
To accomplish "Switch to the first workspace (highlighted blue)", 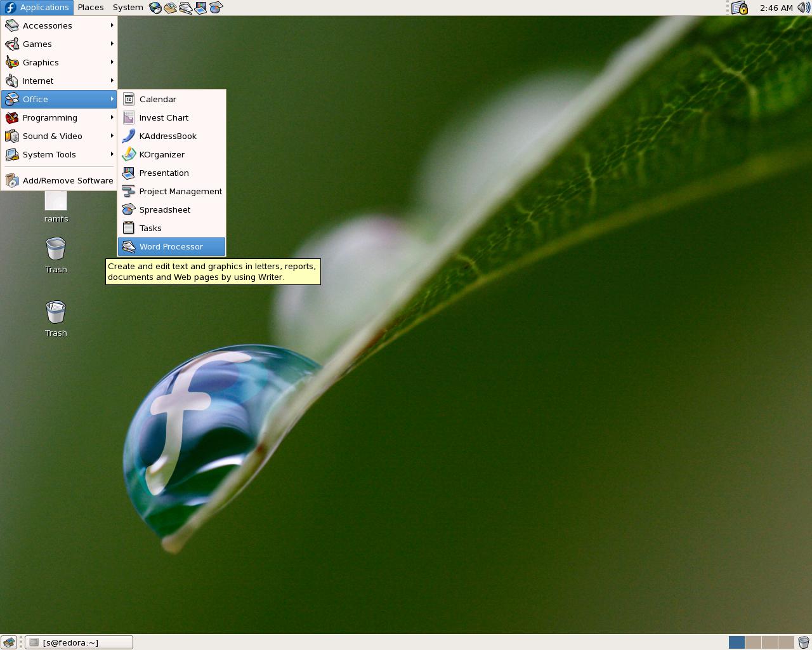I will (737, 642).
